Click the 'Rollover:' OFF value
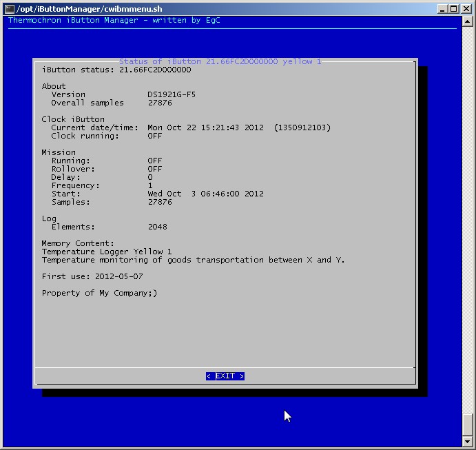476x450 pixels. coord(155,169)
